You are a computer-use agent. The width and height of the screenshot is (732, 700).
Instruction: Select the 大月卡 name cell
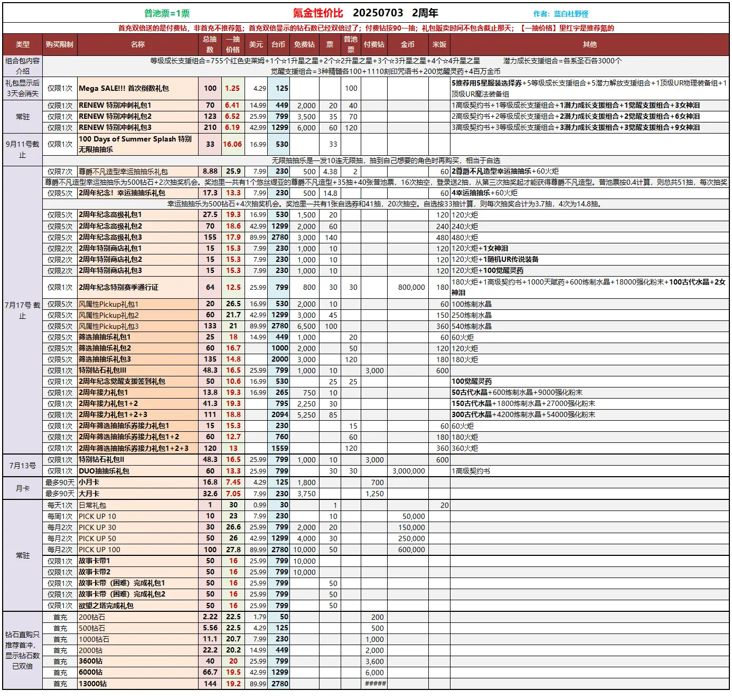[138, 494]
